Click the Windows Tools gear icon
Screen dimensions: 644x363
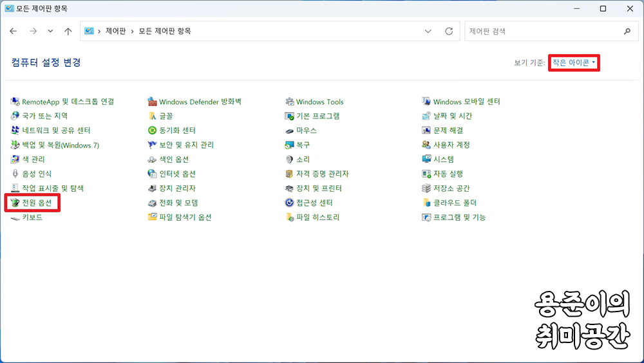[x=290, y=102]
